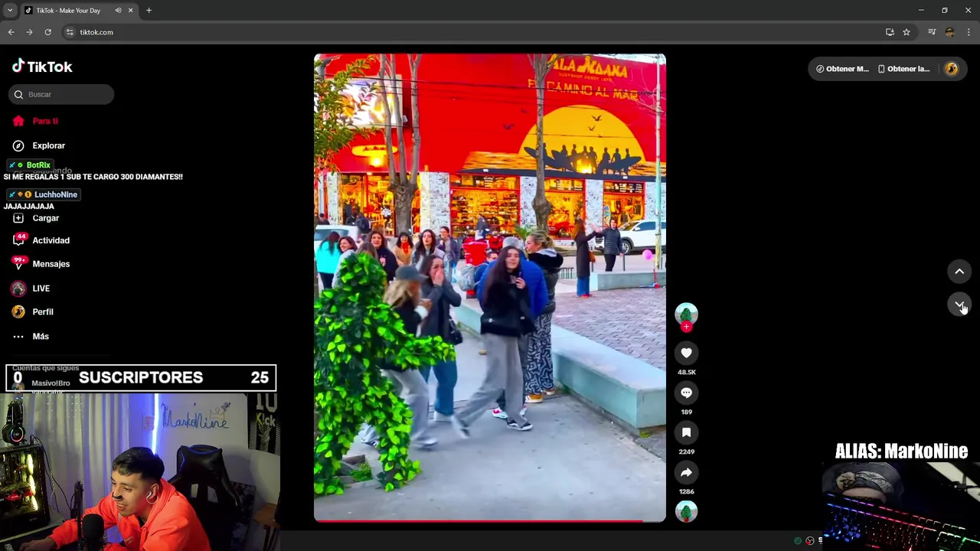980x551 pixels.
Task: View site information icon
Action: [x=70, y=32]
